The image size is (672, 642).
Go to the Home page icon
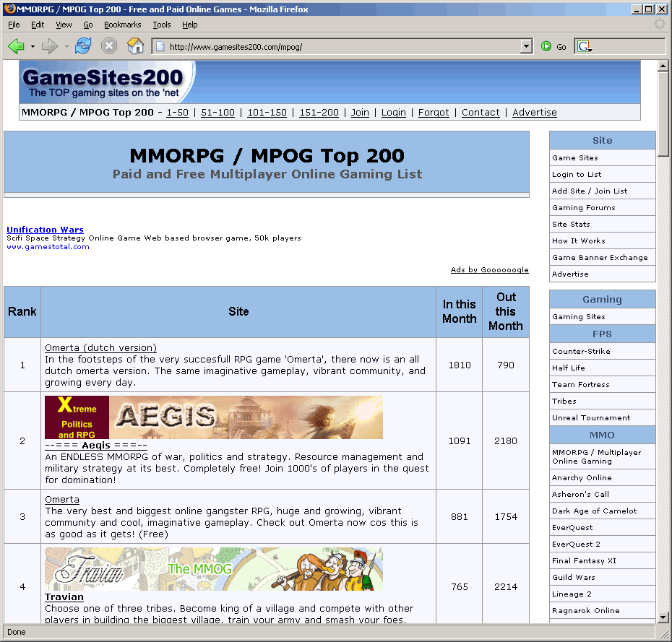click(x=135, y=46)
